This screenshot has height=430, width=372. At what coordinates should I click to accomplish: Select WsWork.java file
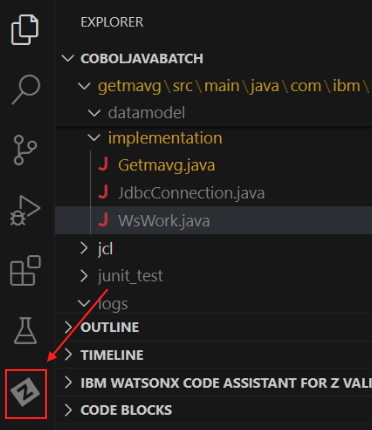[x=164, y=221]
